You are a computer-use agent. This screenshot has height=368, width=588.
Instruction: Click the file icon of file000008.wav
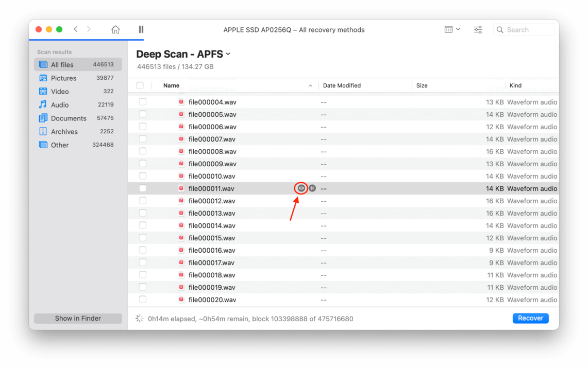[x=181, y=151]
